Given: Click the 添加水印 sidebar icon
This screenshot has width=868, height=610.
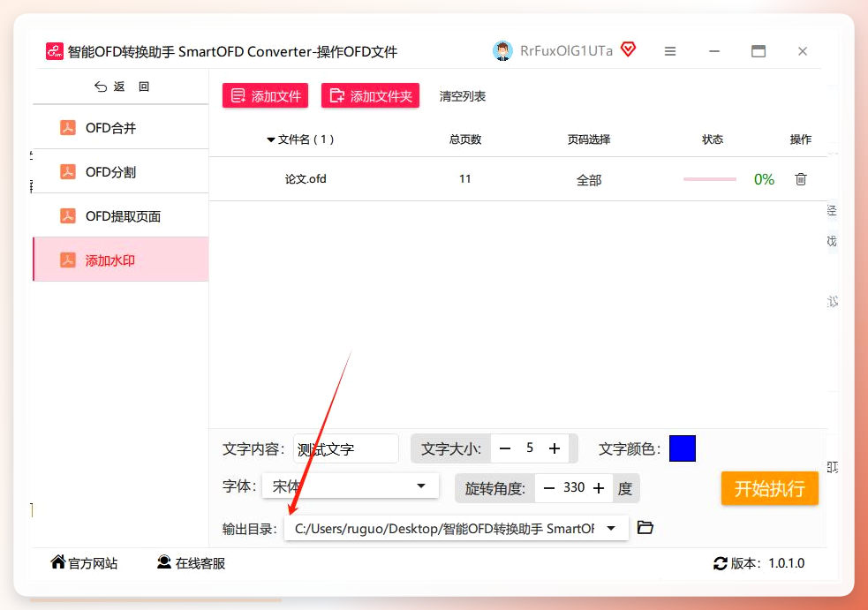Looking at the screenshot, I should [x=67, y=260].
